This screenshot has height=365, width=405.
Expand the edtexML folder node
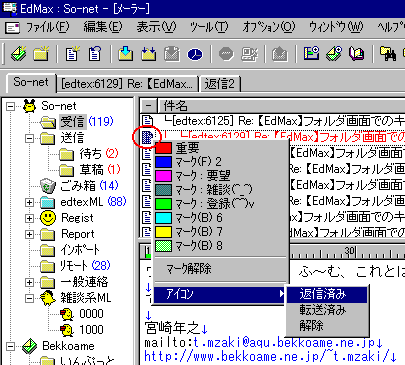(30, 202)
